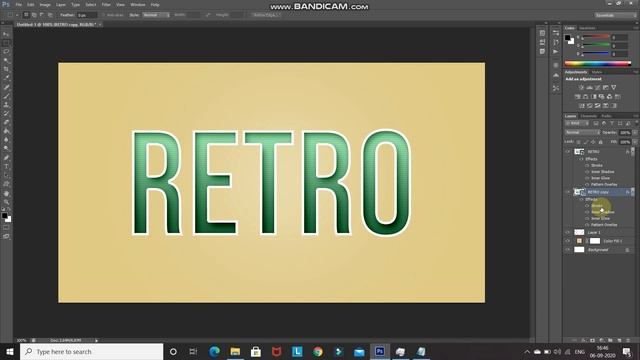Click the foreground color swatch in Color panel
The height and width of the screenshot is (360, 640).
[x=567, y=38]
